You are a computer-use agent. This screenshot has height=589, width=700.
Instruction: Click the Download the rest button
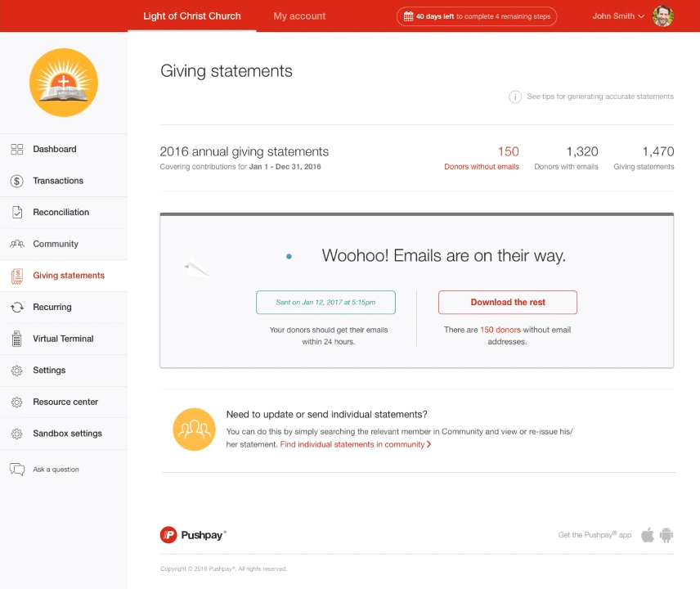[508, 303]
